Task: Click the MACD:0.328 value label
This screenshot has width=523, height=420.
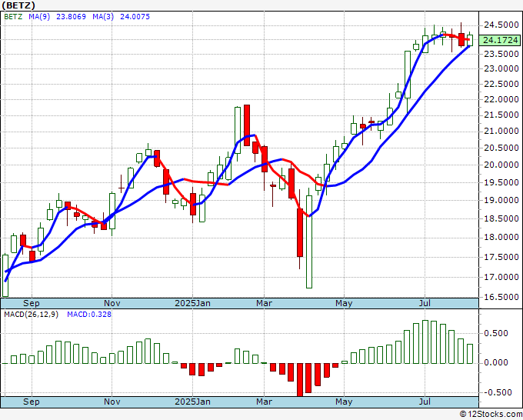Action: [x=89, y=315]
